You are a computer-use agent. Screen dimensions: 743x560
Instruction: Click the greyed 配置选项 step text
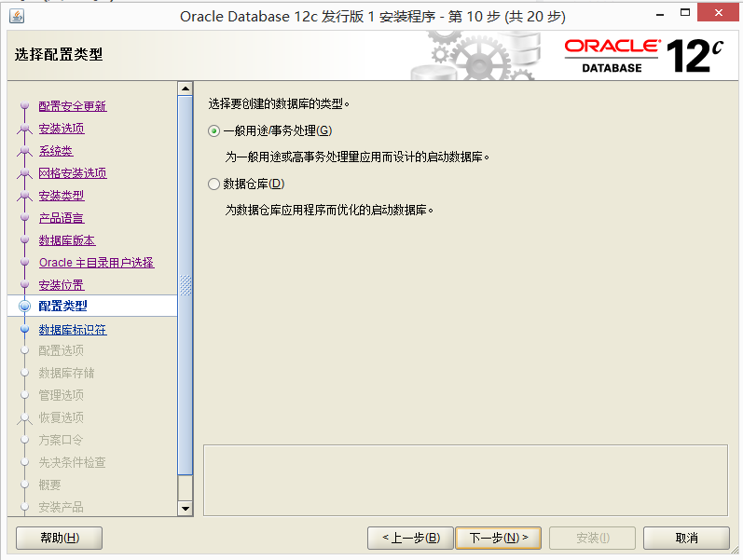click(x=62, y=350)
